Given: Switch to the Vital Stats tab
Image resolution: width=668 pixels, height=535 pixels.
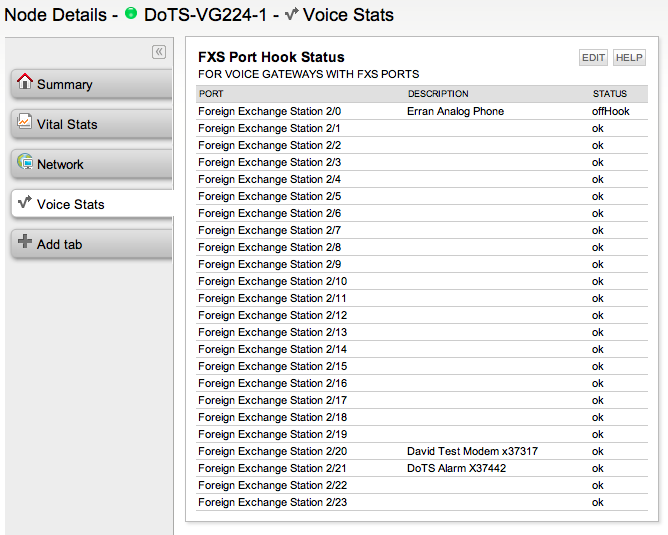Looking at the screenshot, I should [x=67, y=125].
